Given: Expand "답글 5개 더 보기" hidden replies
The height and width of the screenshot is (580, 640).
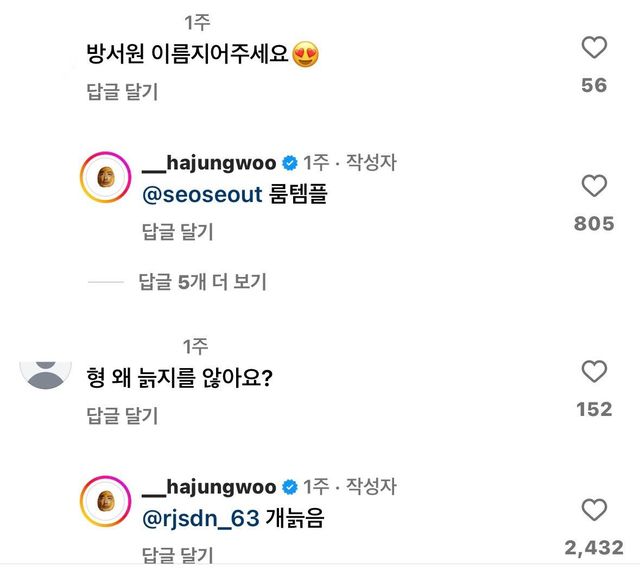Looking at the screenshot, I should click(x=202, y=282).
